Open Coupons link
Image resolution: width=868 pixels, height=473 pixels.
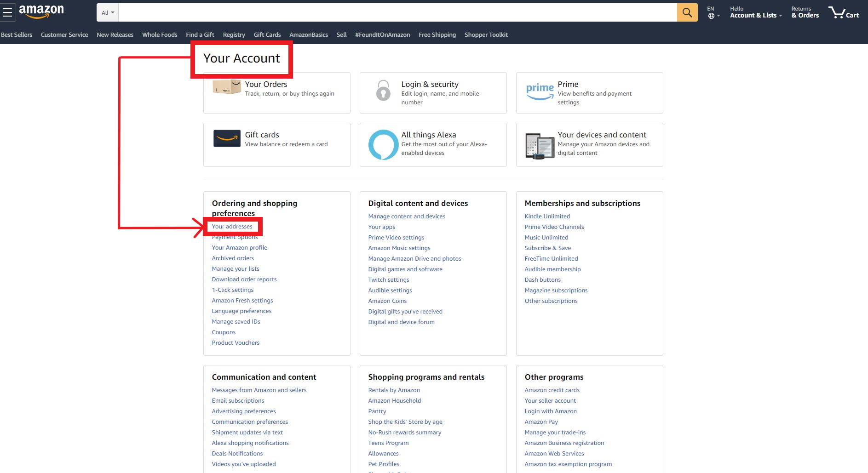click(x=224, y=332)
